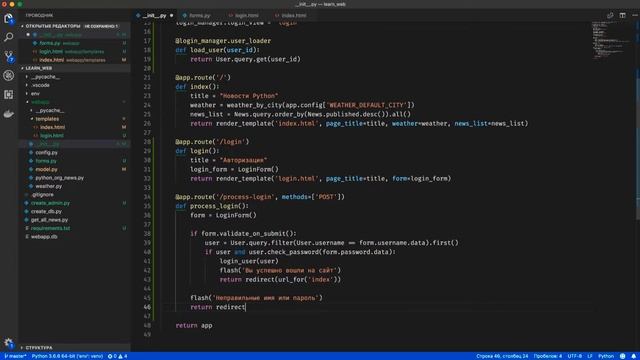640x360 pixels.
Task: Click the open changes icon in editor toolbar
Action: coord(610,15)
